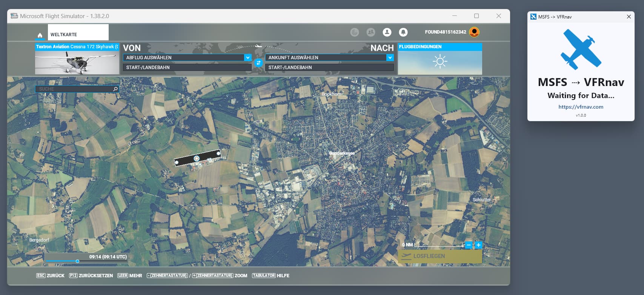Select the airport marker on the runway
Image resolution: width=644 pixels, height=295 pixels.
(x=197, y=158)
